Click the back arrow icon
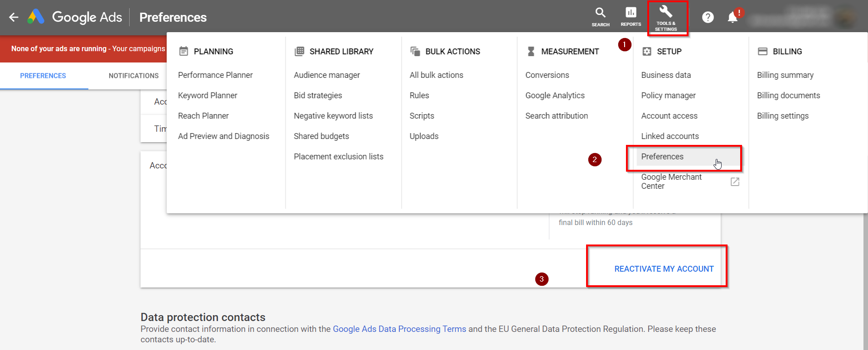The image size is (868, 350). pos(14,17)
